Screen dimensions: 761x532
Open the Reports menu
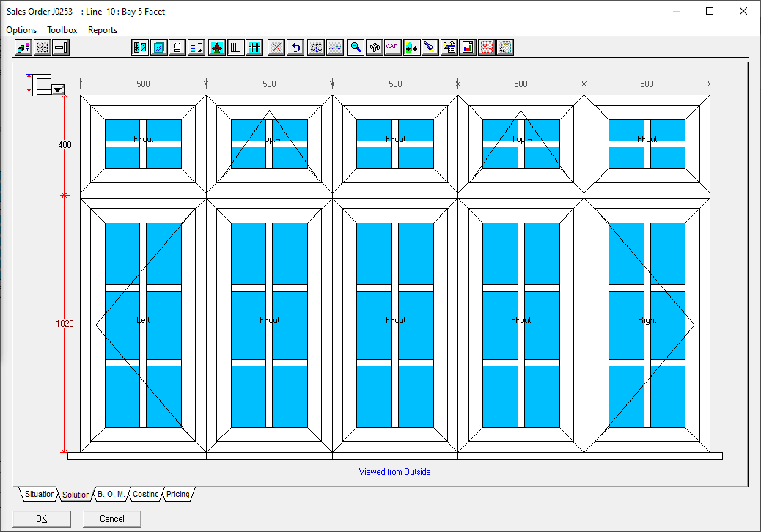click(103, 30)
